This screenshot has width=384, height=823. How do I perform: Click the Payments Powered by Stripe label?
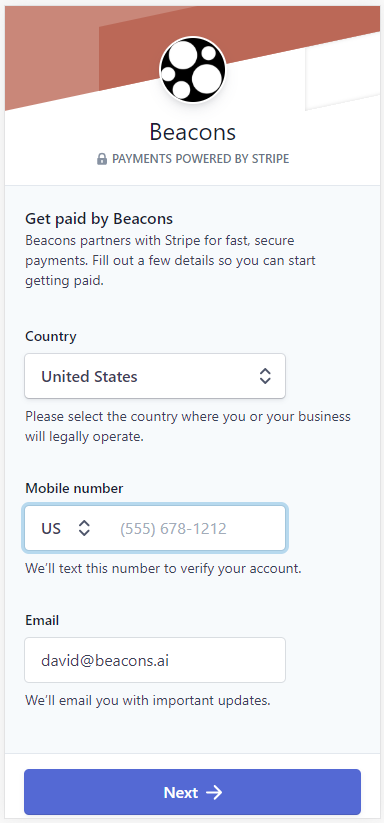(200, 159)
